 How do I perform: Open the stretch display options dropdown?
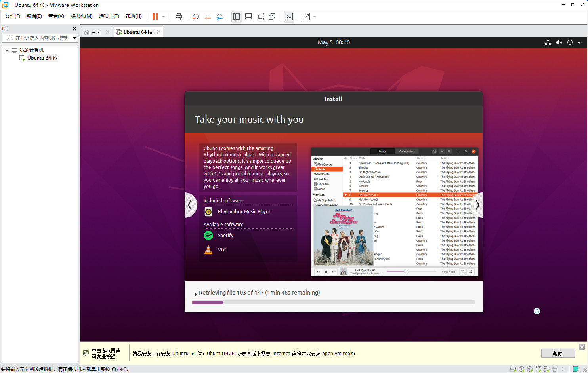point(315,17)
